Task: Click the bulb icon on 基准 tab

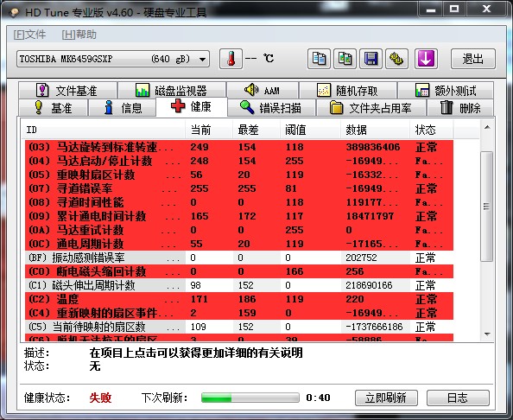Action: (x=38, y=107)
